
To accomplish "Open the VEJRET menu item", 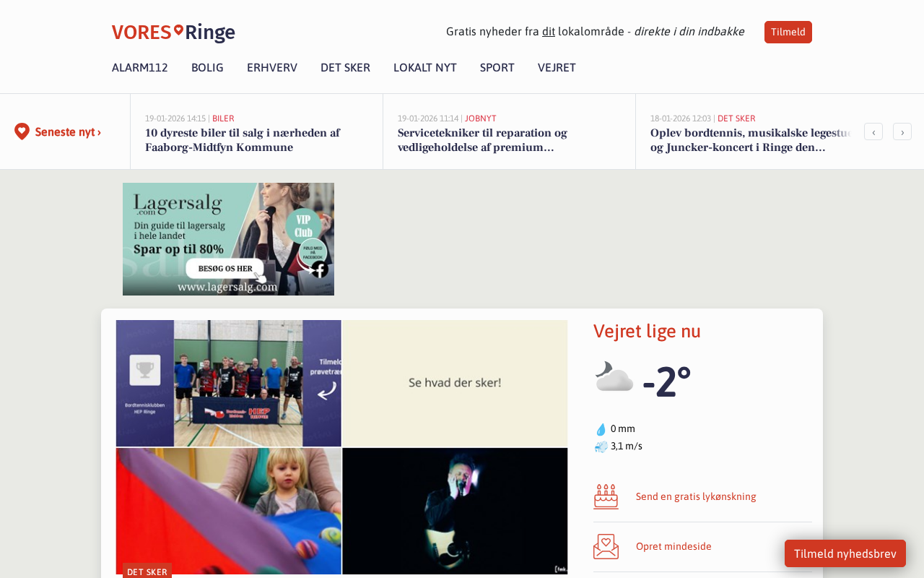I will click(x=557, y=68).
